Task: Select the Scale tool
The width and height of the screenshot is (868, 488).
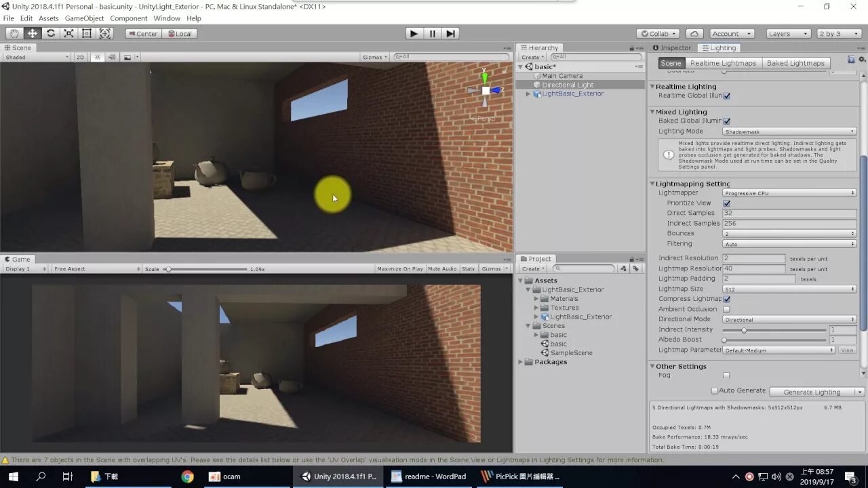Action: [x=68, y=33]
